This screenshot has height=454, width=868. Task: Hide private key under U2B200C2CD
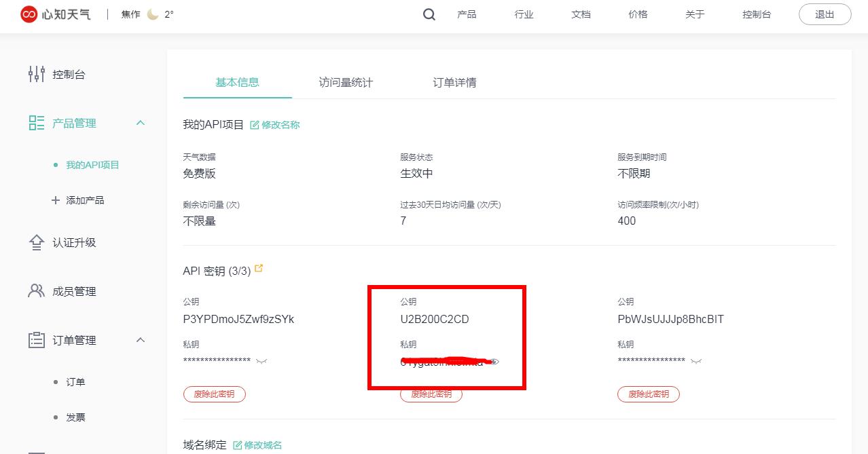pos(494,362)
